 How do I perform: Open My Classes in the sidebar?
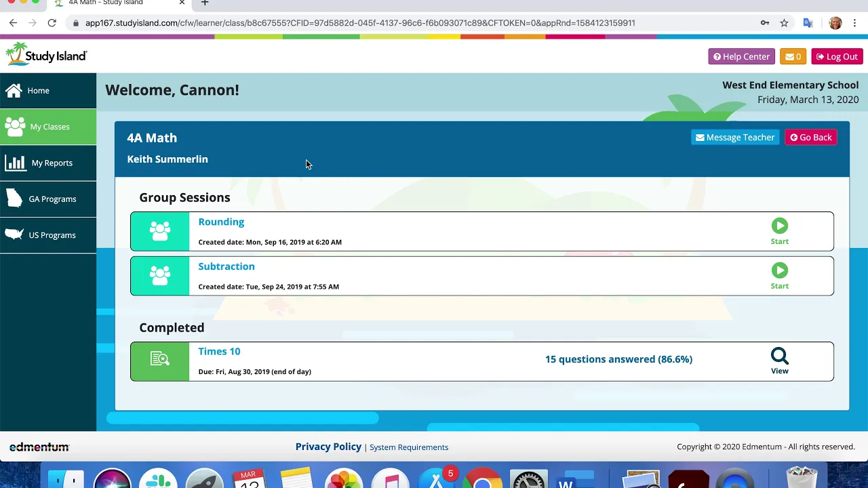(47, 127)
